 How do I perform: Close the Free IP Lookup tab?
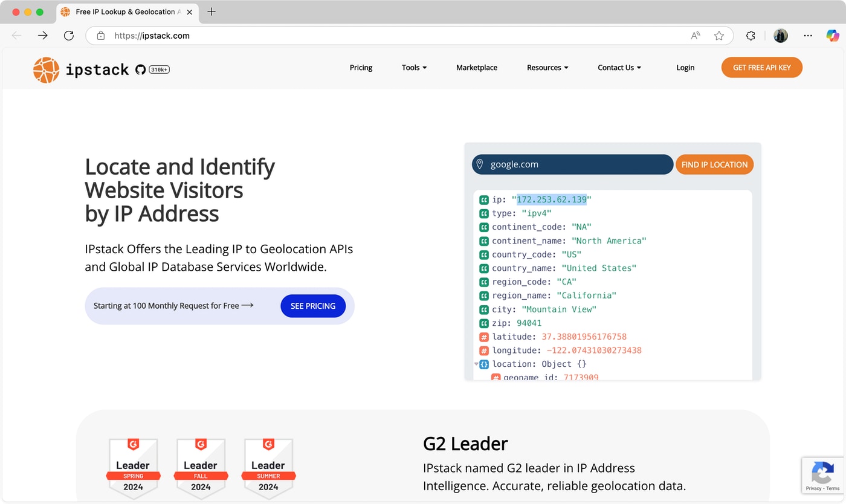[189, 11]
